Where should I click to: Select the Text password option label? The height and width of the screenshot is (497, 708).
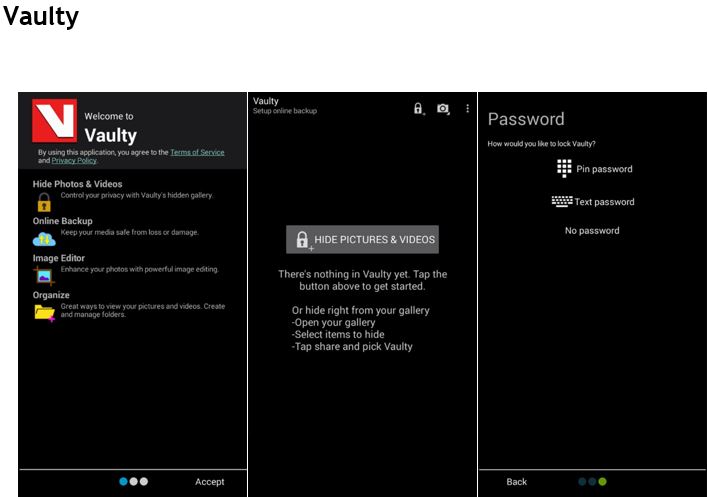[x=604, y=202]
